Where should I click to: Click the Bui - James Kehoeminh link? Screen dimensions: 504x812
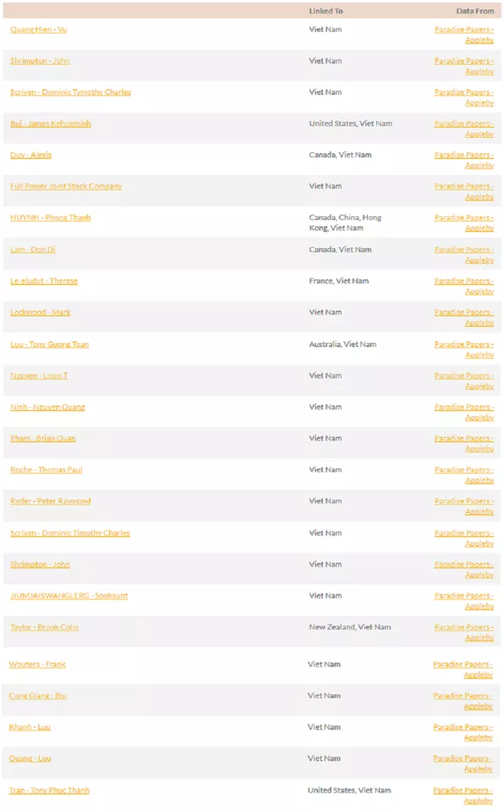50,124
